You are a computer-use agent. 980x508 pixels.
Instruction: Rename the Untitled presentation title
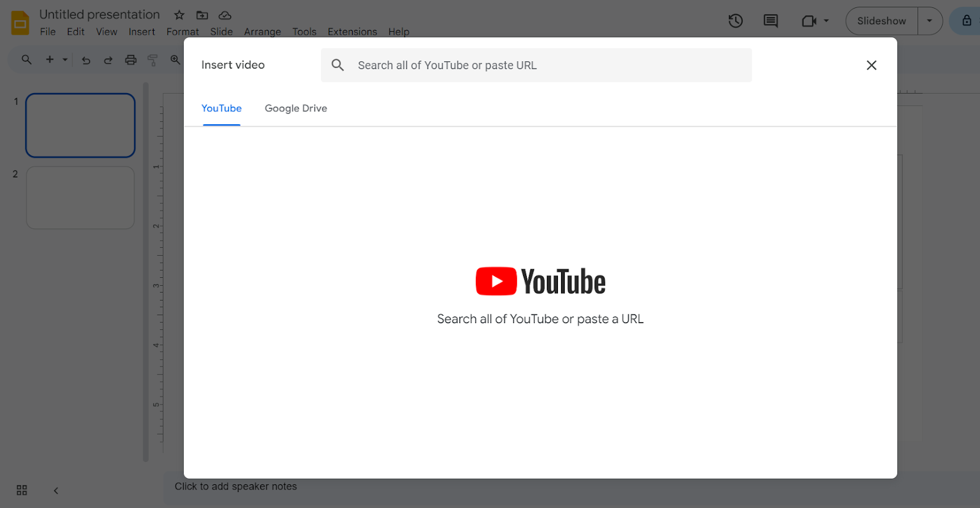[99, 14]
